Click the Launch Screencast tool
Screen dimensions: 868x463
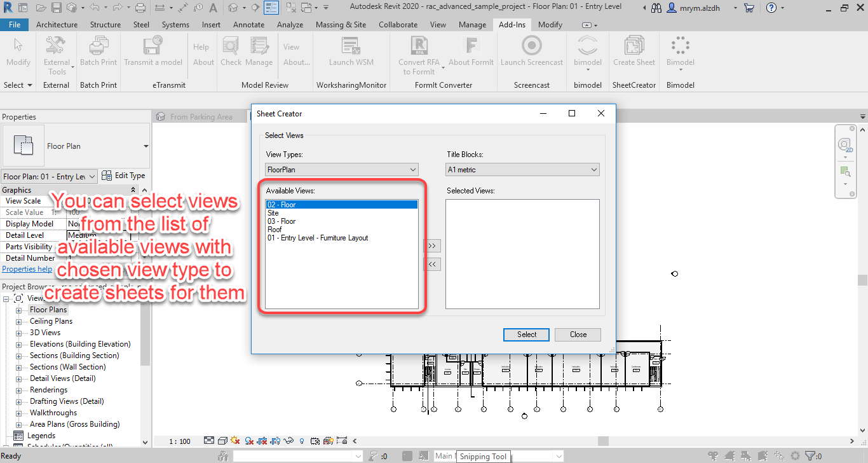point(531,51)
